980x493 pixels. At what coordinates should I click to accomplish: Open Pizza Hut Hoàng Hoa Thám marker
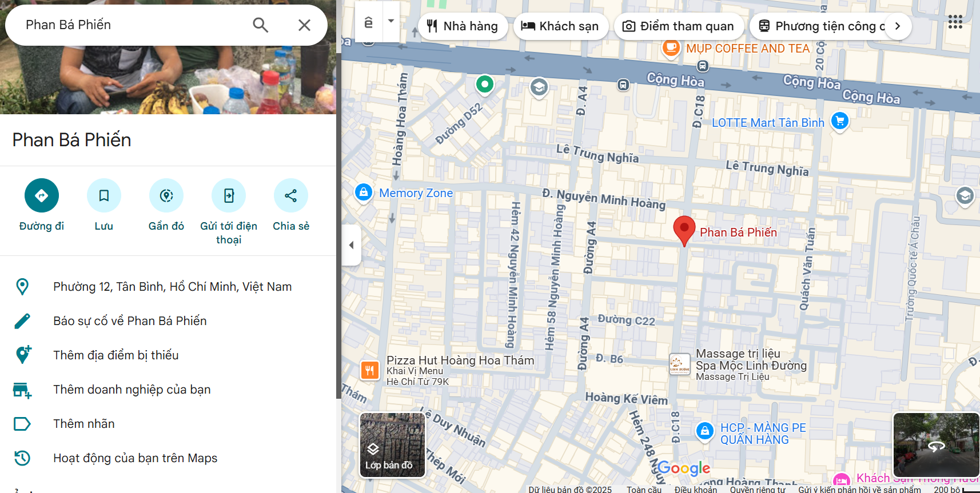[370, 370]
